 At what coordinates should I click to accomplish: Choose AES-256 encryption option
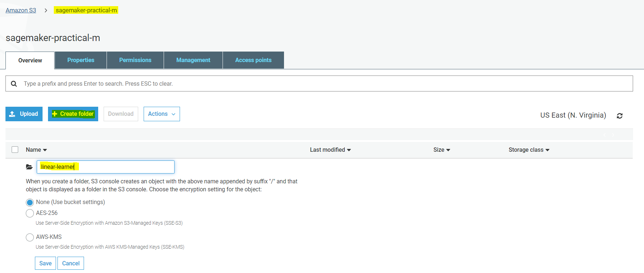pyautogui.click(x=30, y=213)
